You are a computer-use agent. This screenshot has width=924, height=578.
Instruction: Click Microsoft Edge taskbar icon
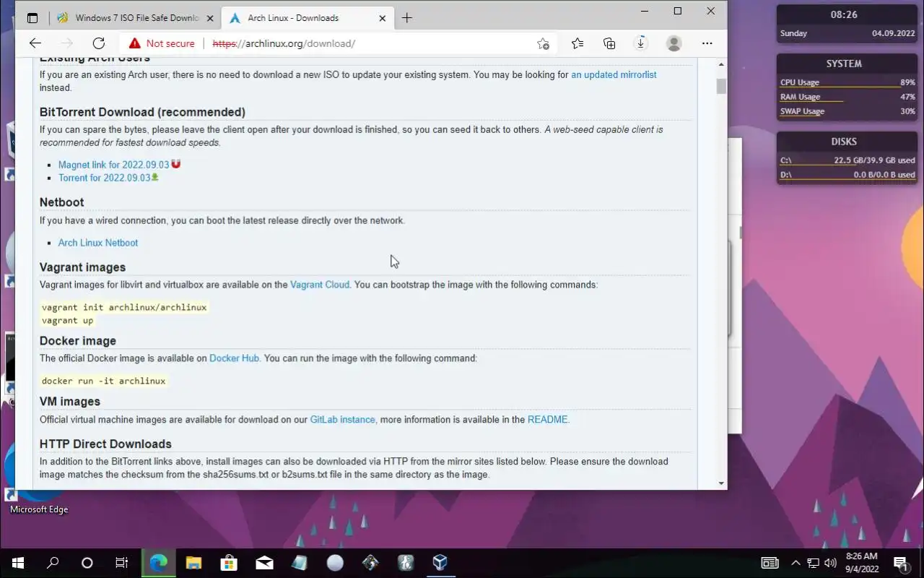158,563
